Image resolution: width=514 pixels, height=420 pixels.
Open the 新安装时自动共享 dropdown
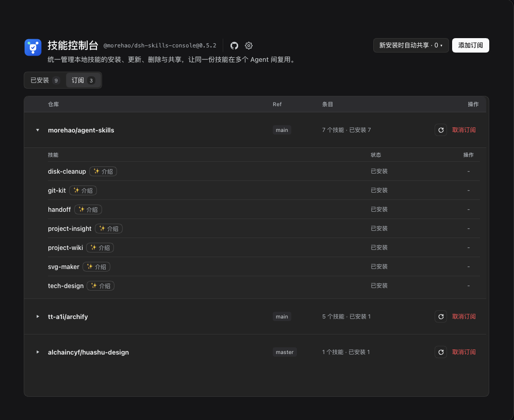click(411, 45)
